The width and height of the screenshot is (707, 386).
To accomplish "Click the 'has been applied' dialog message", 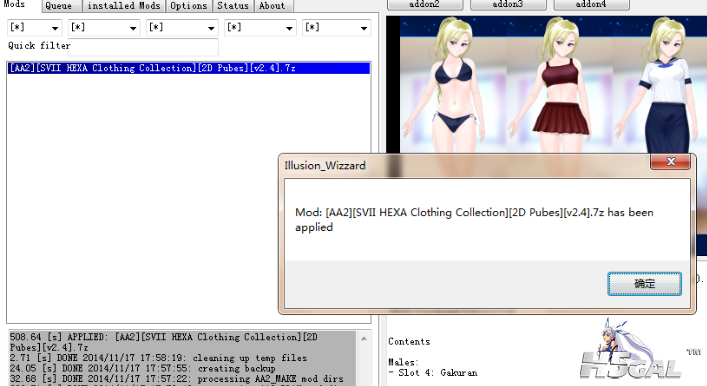I will point(474,220).
